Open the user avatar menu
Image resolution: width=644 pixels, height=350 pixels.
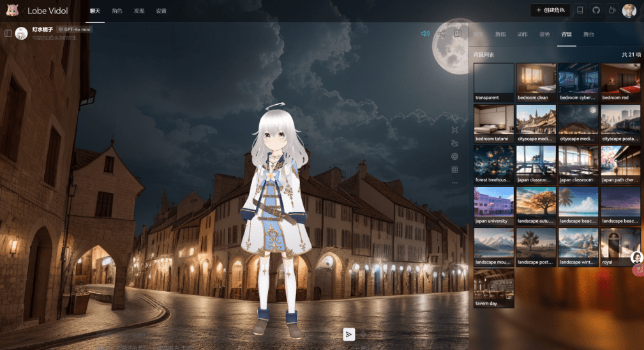tap(629, 10)
